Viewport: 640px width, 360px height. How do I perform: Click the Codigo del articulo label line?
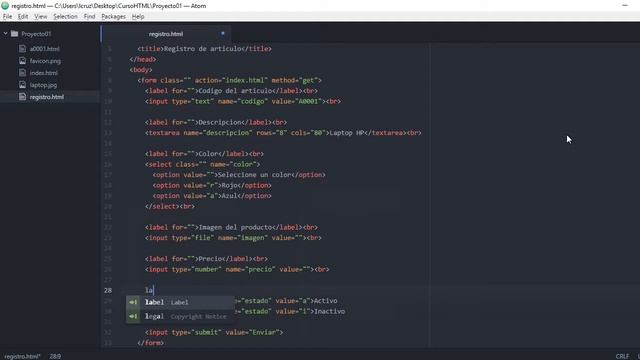(231, 91)
